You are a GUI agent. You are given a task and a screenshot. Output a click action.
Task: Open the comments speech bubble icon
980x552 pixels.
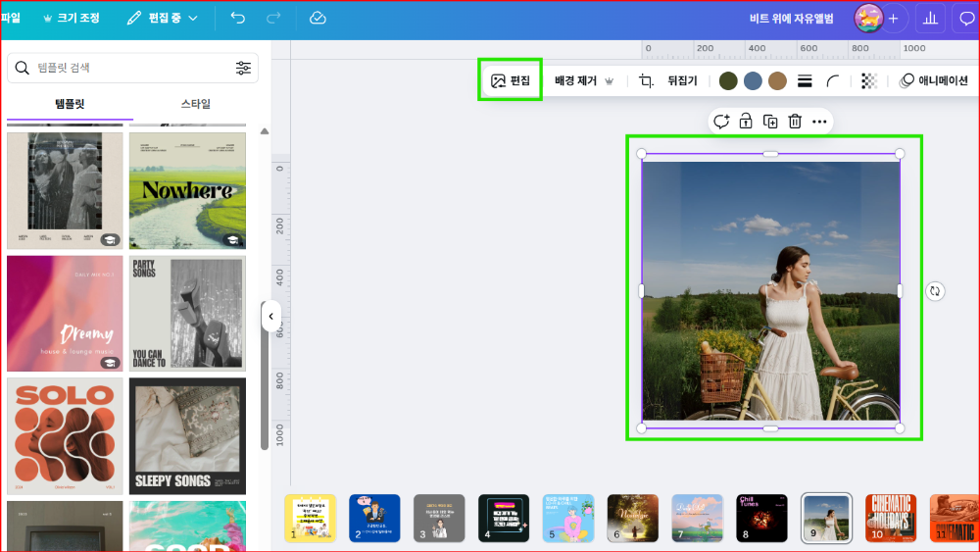966,19
